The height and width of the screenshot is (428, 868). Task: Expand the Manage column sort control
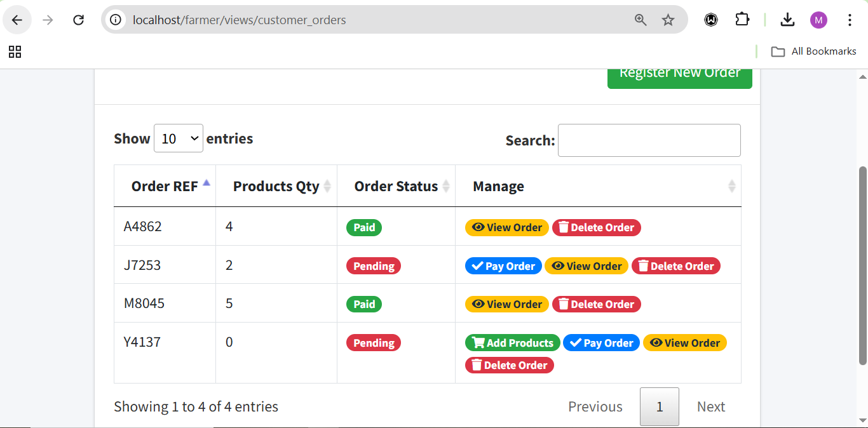[x=731, y=186]
